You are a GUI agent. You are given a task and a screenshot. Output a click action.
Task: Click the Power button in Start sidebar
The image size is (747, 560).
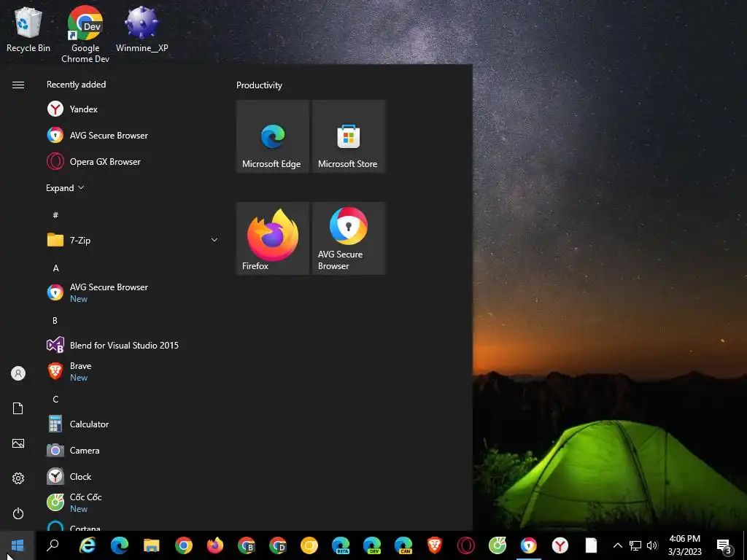[18, 513]
